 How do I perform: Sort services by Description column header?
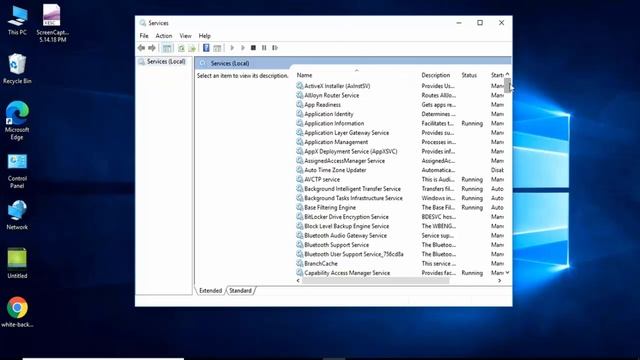pyautogui.click(x=436, y=75)
